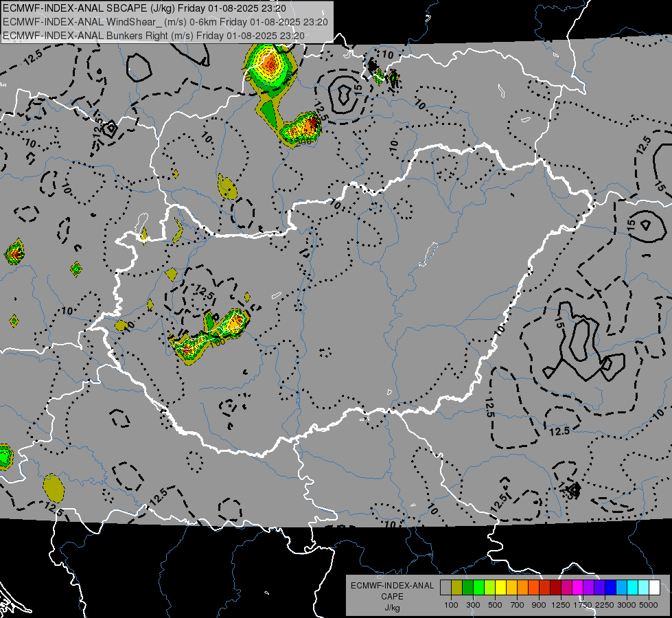Viewport: 672px width, 618px height.
Task: Click the brick red swatch right of the 900 tick
Action: (x=545, y=588)
